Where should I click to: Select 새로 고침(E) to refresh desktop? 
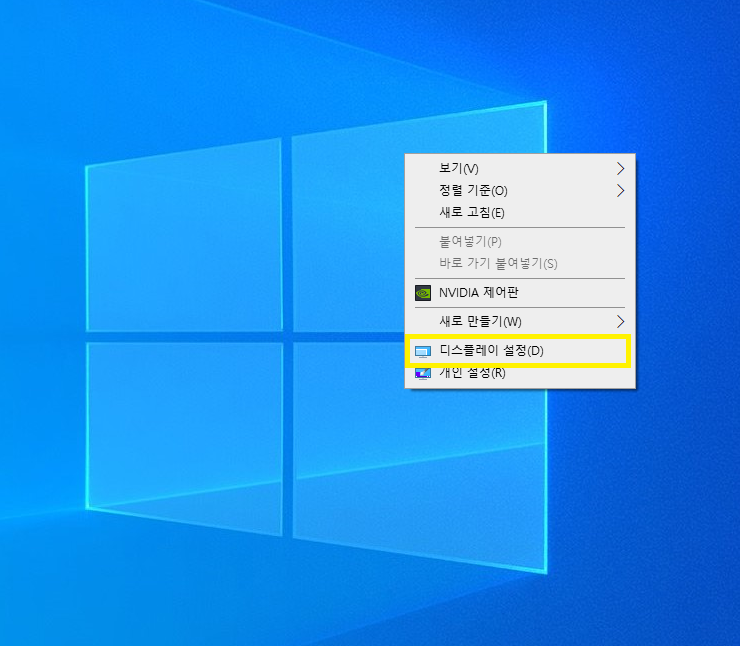tap(520, 212)
